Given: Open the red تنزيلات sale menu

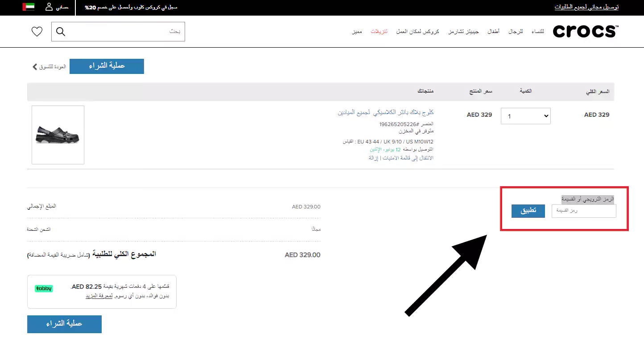Looking at the screenshot, I should pos(379,32).
